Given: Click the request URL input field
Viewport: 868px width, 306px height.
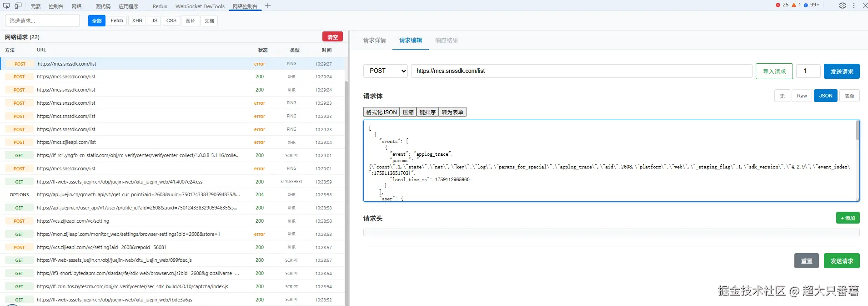Looking at the screenshot, I should pos(582,71).
